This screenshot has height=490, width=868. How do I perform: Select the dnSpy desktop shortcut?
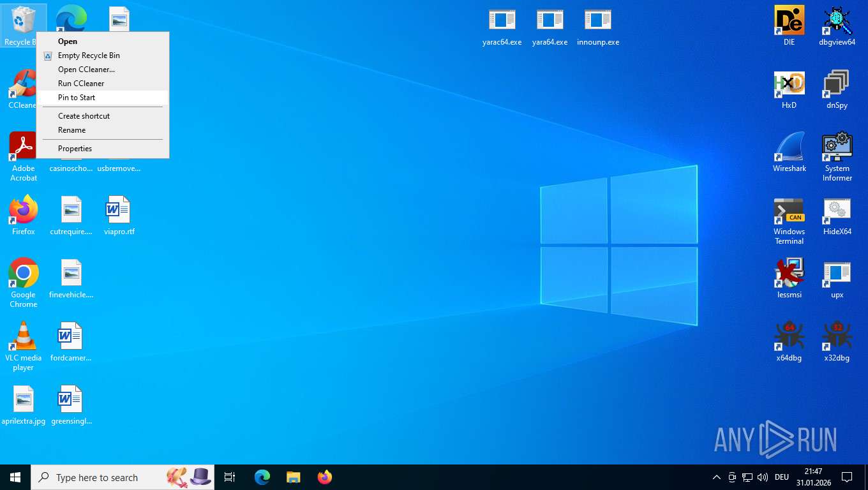(837, 89)
